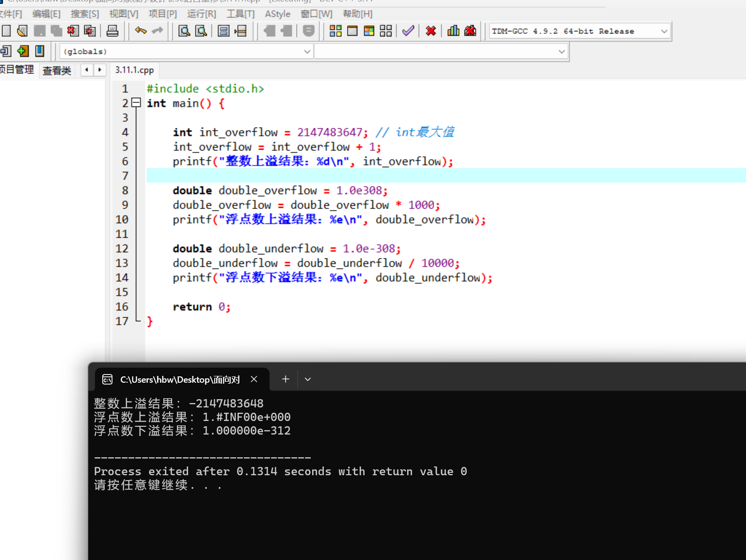746x560 pixels.
Task: Click the Print toolbar icon
Action: (x=112, y=31)
